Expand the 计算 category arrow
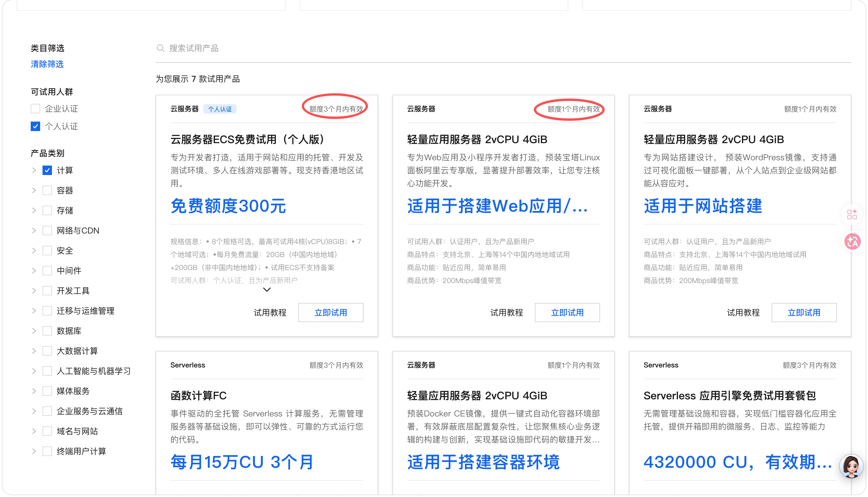Screen dimensions: 868x497 (34, 170)
